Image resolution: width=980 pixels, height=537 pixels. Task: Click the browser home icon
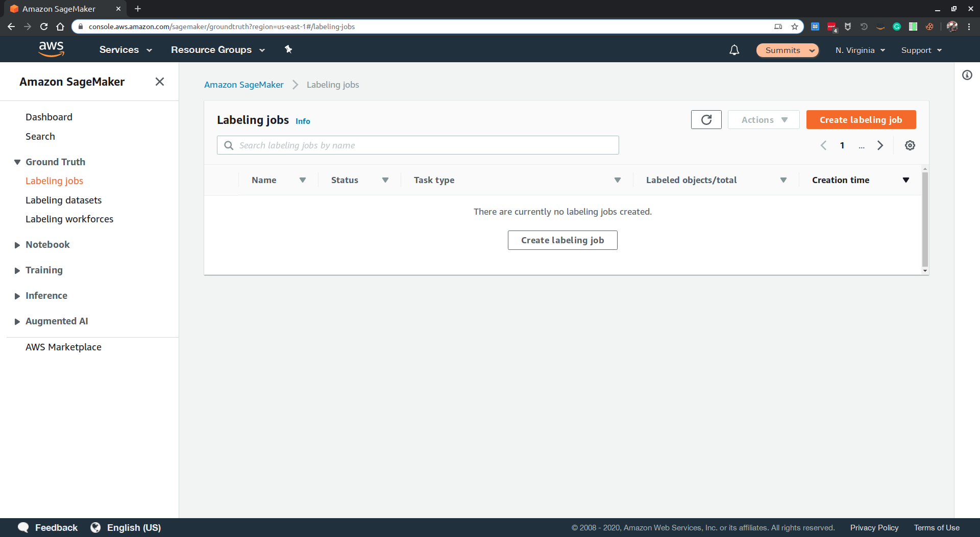(x=60, y=27)
